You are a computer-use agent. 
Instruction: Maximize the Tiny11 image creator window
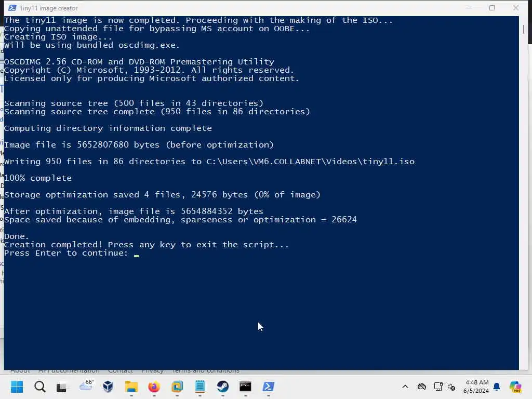(x=492, y=8)
